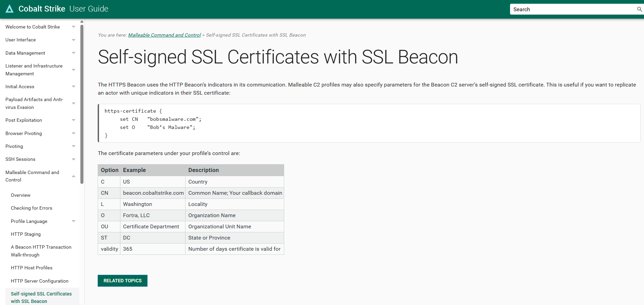The width and height of the screenshot is (644, 305).
Task: Click the Malleable Command and Control breadcrumb link
Action: click(164, 35)
